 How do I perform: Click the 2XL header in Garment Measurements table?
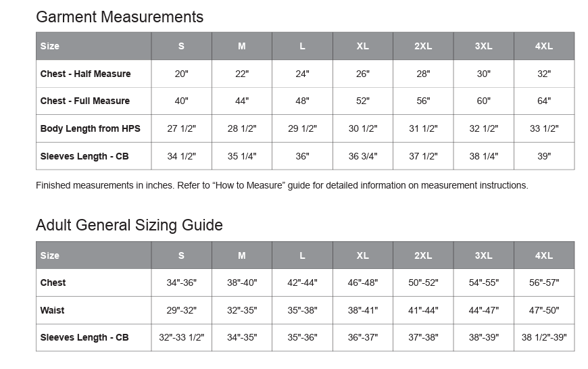click(423, 46)
